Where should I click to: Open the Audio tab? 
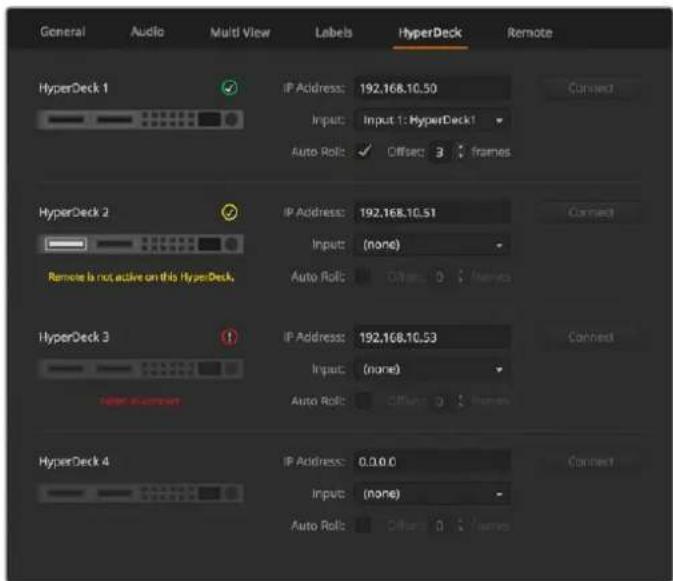point(147,32)
